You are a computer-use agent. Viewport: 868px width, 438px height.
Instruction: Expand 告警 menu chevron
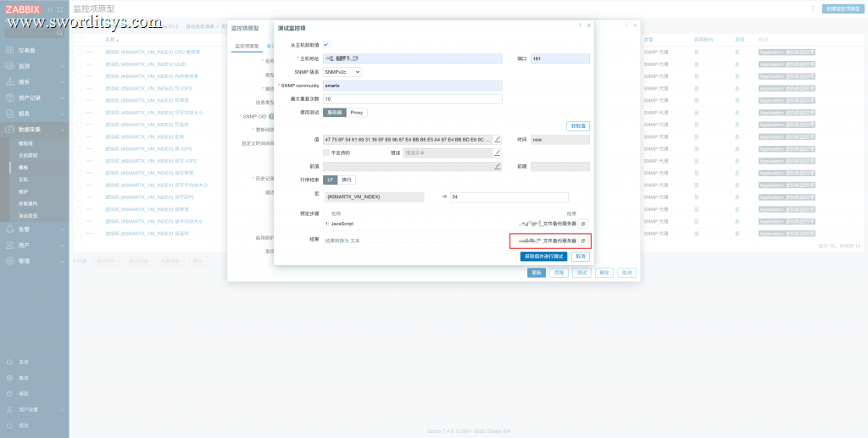[x=62, y=229]
